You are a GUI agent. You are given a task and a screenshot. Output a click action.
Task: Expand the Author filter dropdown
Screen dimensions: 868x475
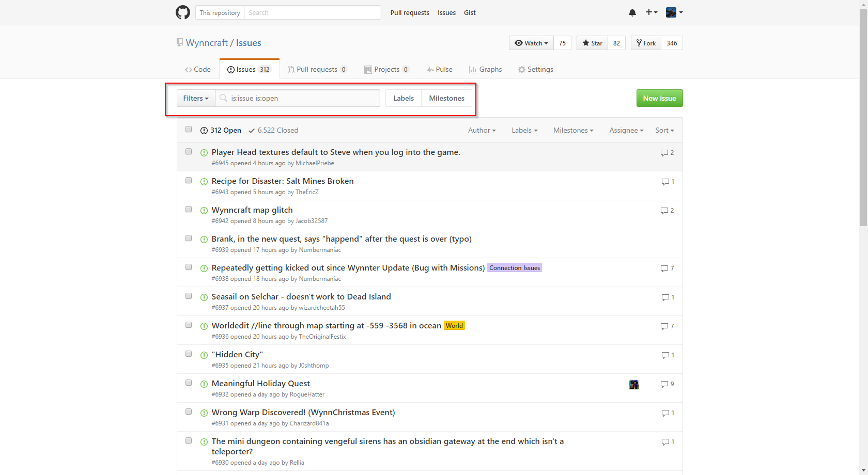[482, 130]
